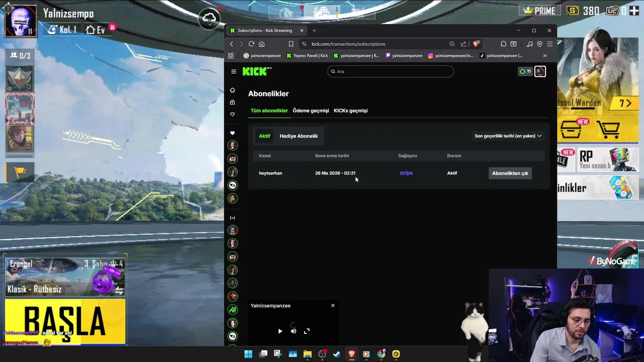
Task: Go to Kick home via sidebar house icon
Action: [x=232, y=90]
